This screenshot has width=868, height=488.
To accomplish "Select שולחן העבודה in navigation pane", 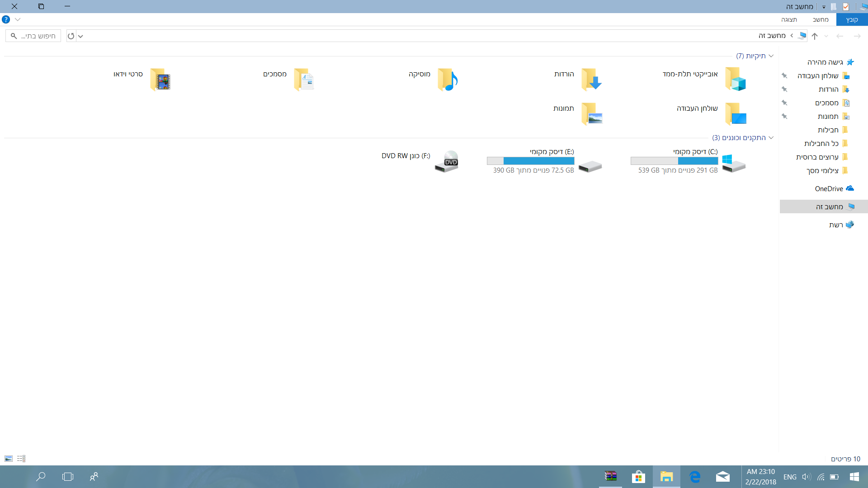I will [824, 76].
